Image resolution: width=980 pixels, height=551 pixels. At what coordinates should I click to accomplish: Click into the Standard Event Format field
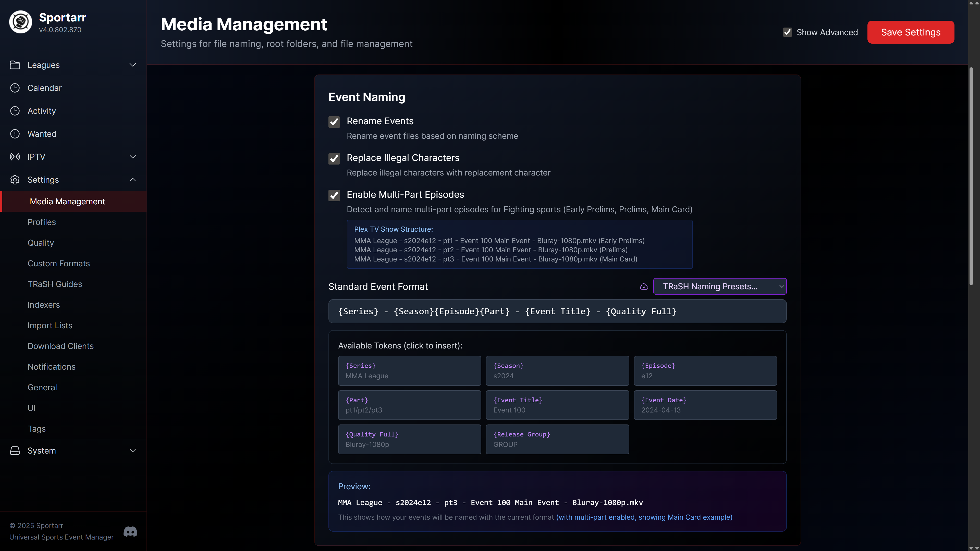pyautogui.click(x=557, y=311)
